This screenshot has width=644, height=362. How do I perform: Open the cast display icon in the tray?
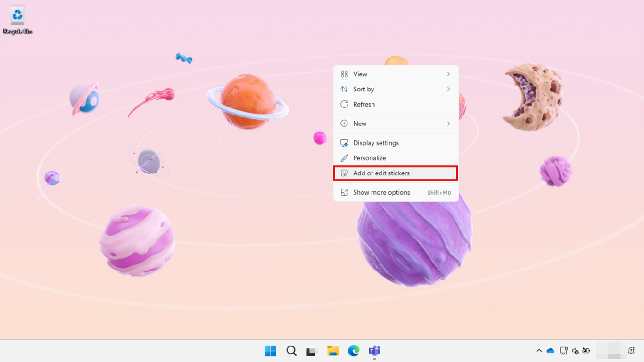click(x=563, y=350)
